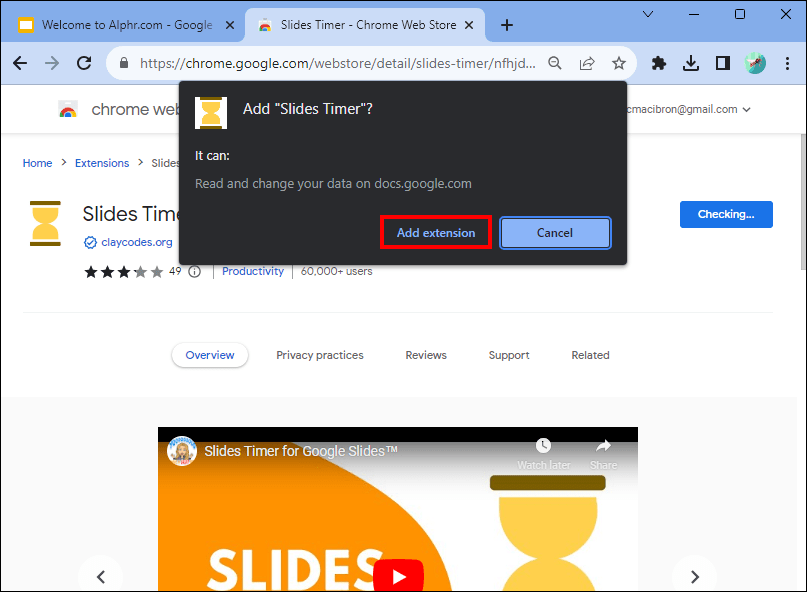Click the Add extension button
Screen dimensions: 807x592
point(436,233)
